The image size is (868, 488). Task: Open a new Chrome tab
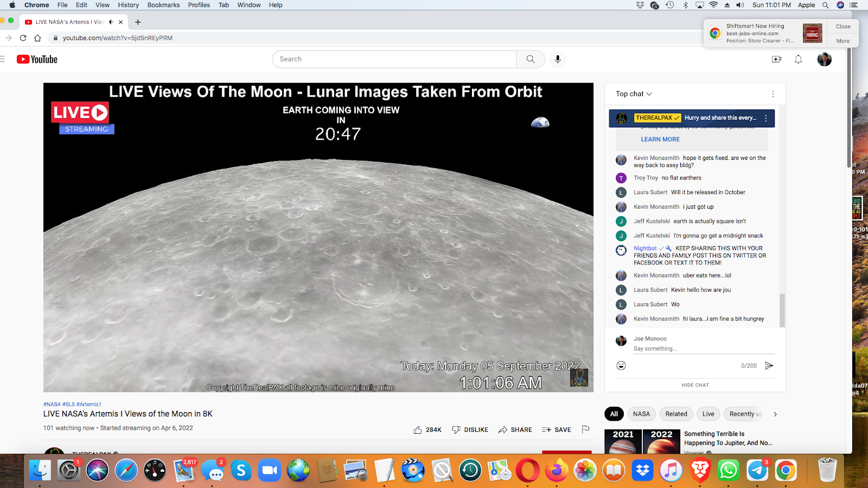coord(138,22)
